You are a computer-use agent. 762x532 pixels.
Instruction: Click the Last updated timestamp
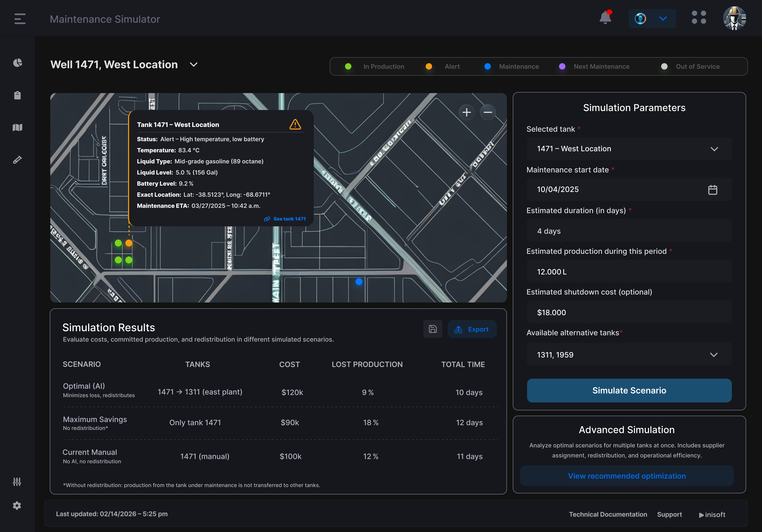click(x=111, y=514)
